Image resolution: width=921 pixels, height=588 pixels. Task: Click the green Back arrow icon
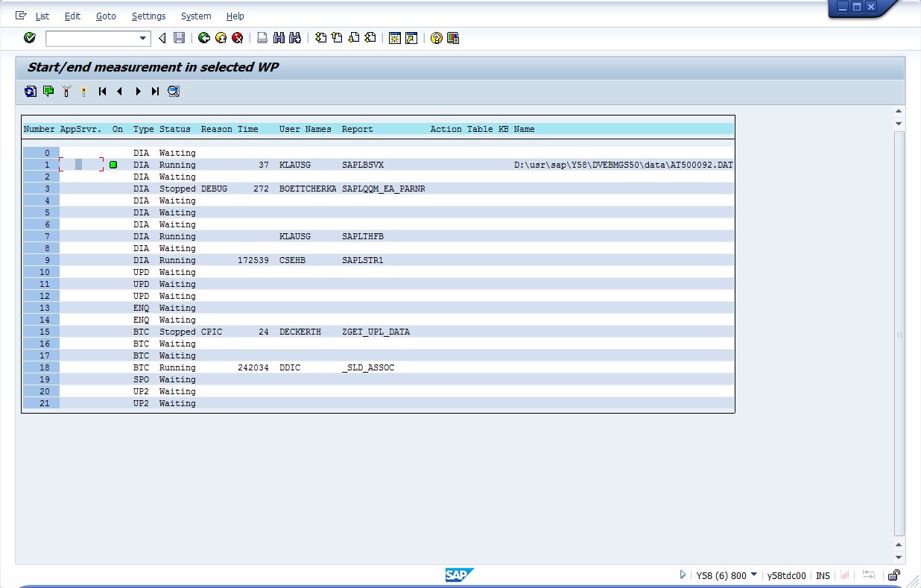[203, 38]
